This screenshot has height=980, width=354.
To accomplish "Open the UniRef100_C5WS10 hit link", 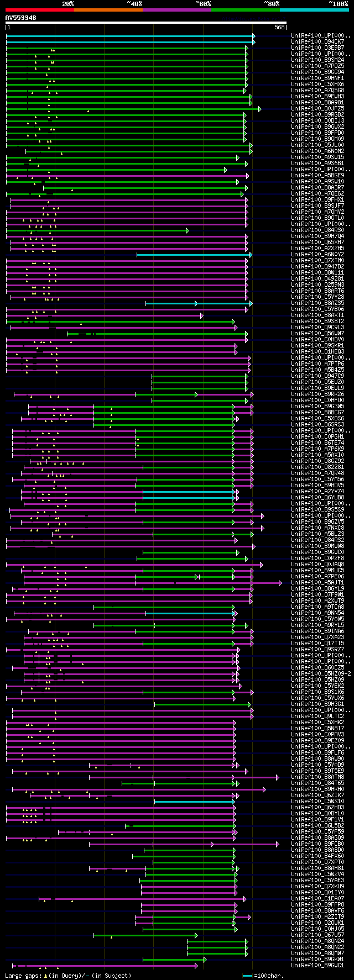I will point(317,802).
